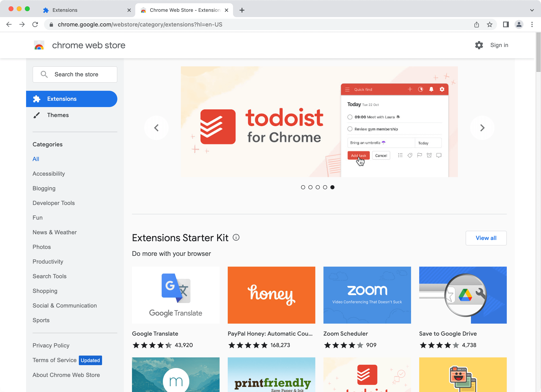Click the Themes paintbrush icon
The width and height of the screenshot is (541, 392).
(37, 115)
